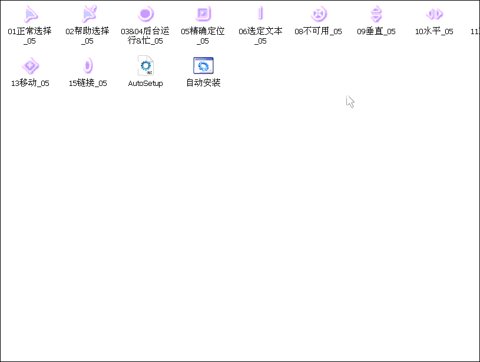Select the 03&04后台运行&忙_05 cursor icon
This screenshot has width=480, height=362.
[x=146, y=14]
